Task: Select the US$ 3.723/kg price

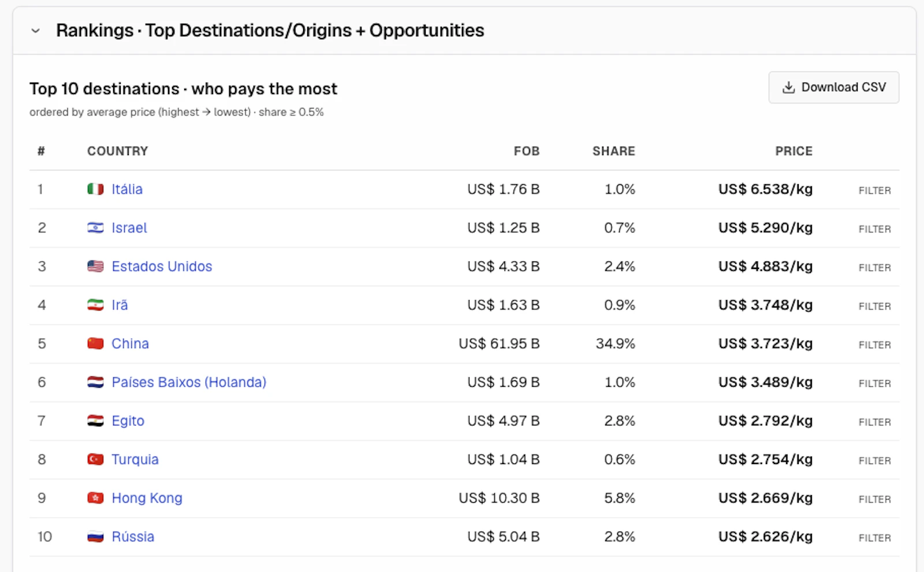Action: 766,343
